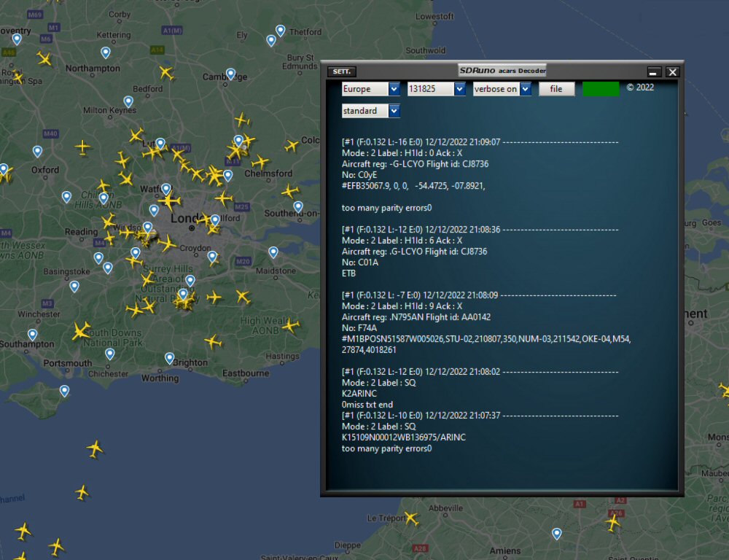Select the airplane icon near Bedford
This screenshot has height=560, width=729.
click(x=167, y=73)
